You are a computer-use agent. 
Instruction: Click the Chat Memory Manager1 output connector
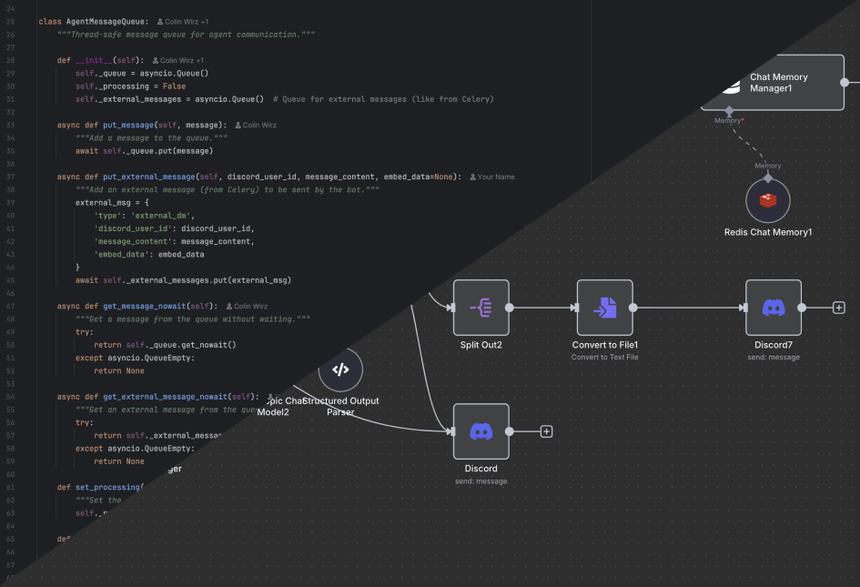point(845,82)
